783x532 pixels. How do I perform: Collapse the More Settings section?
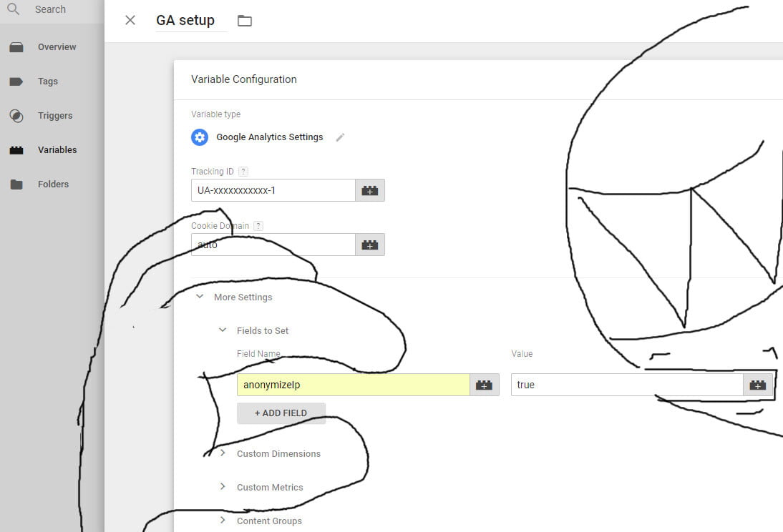tap(200, 297)
